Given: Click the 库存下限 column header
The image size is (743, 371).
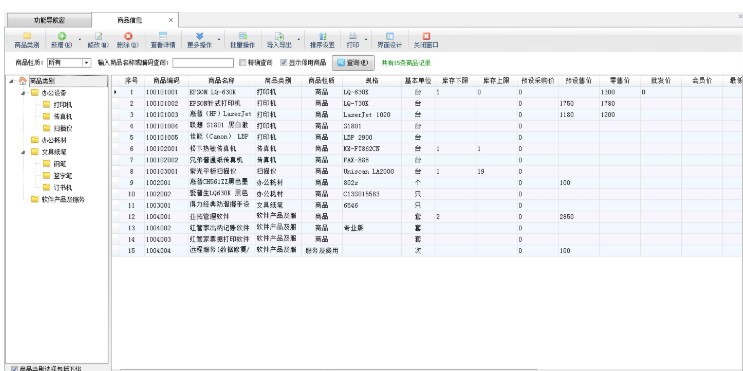Looking at the screenshot, I should point(455,81).
